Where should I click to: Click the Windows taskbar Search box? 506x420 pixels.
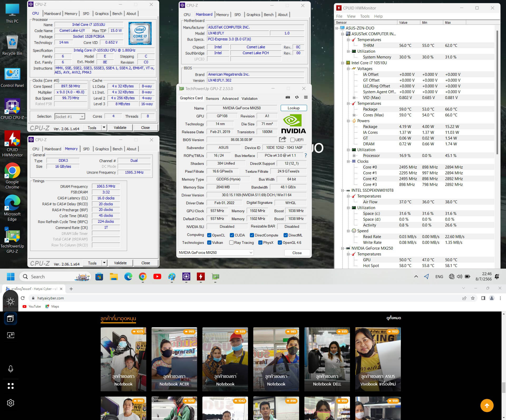[x=55, y=276]
